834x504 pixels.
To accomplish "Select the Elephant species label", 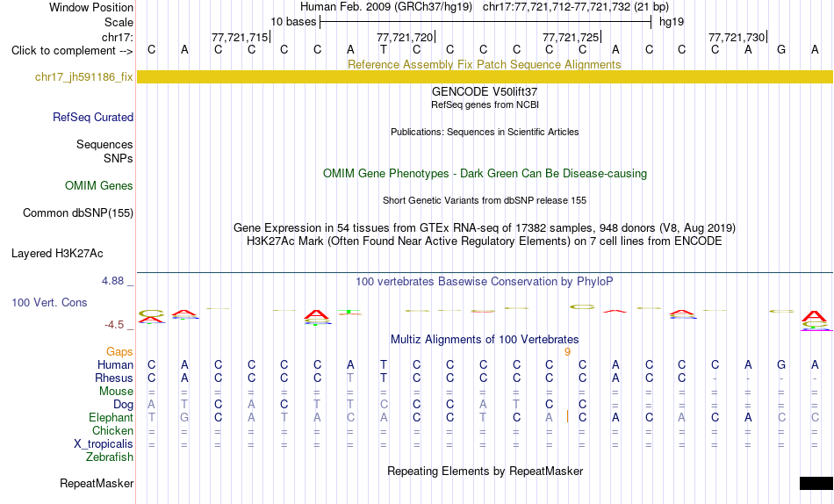I will pyautogui.click(x=111, y=418).
